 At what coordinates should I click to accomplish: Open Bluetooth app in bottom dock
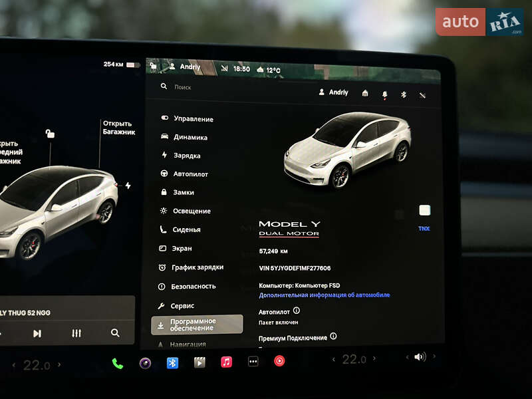(x=172, y=363)
